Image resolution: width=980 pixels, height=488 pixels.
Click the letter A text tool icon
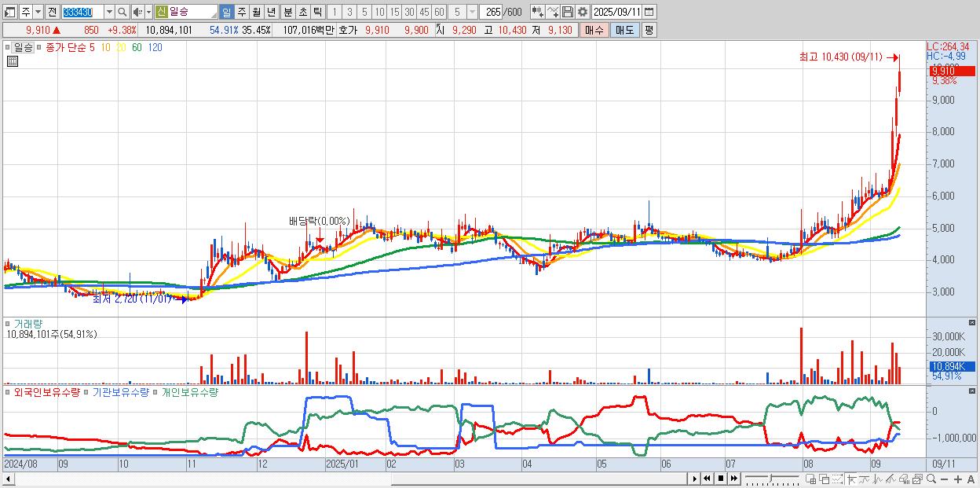pos(971,479)
